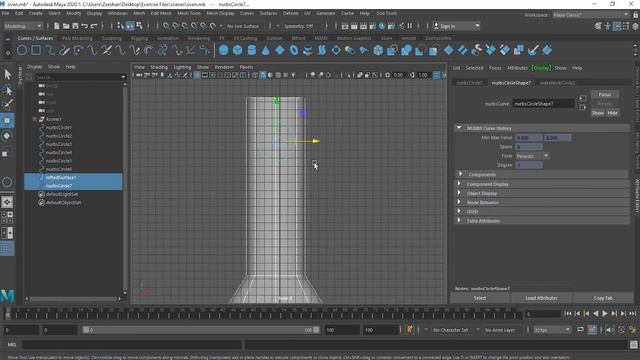640x360 pixels.
Task: Click the nurbsCurve name input field
Action: pos(543,104)
